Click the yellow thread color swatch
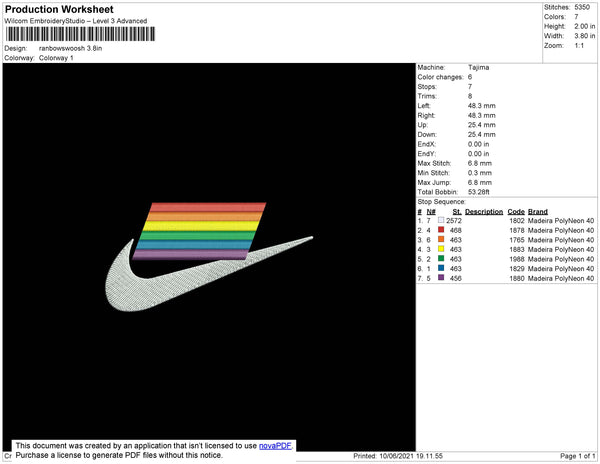600x464 pixels. coord(441,249)
